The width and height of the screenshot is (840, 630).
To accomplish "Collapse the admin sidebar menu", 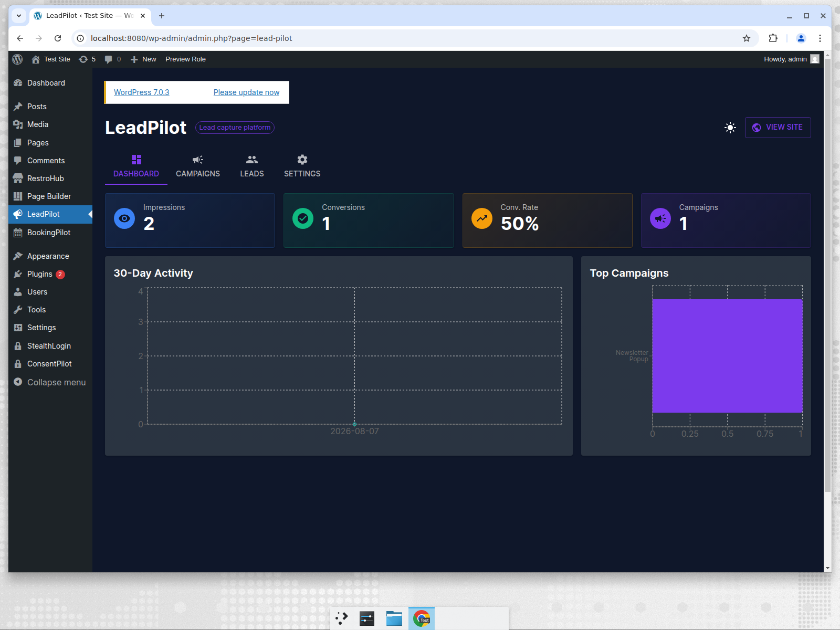I will pos(50,382).
